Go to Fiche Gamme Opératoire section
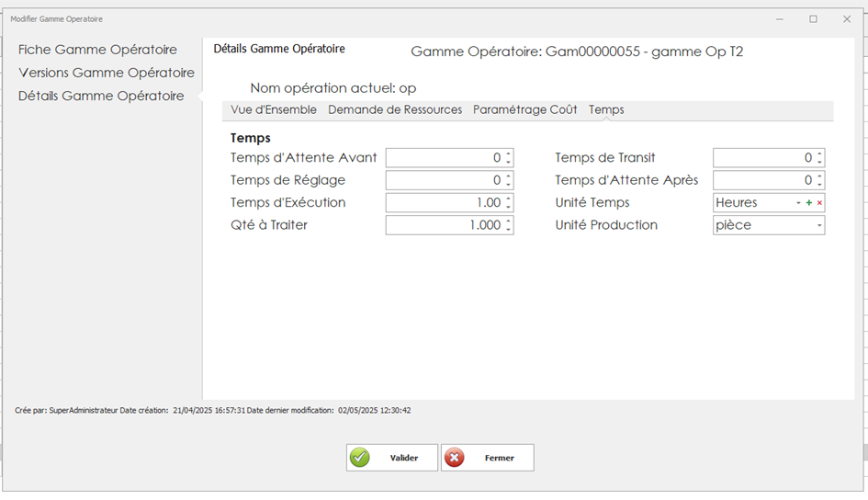 click(97, 50)
